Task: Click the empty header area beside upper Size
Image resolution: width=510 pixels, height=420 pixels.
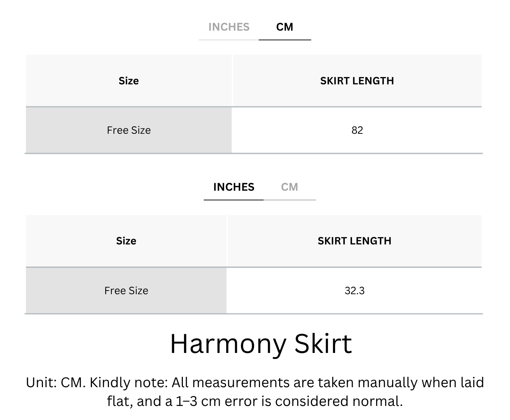Action: point(72,81)
